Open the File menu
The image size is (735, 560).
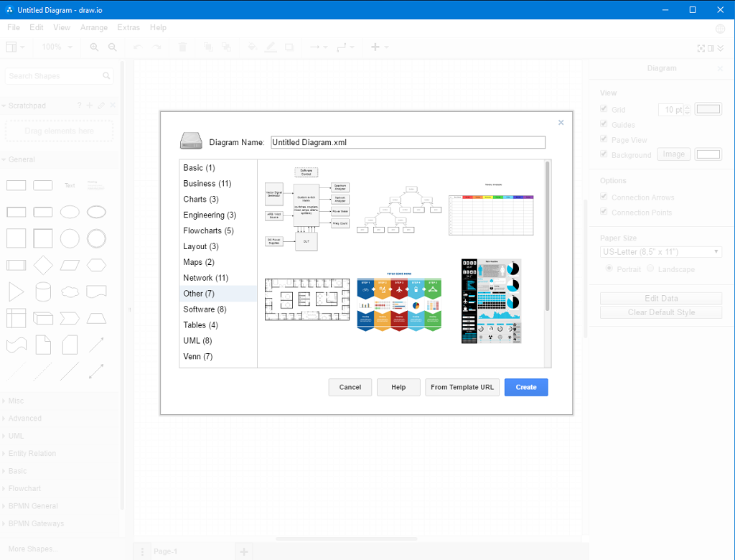[x=14, y=28]
